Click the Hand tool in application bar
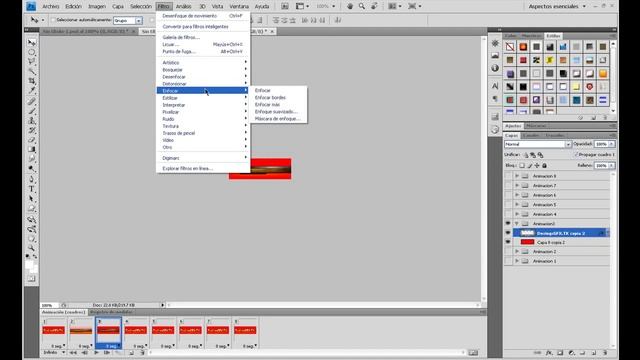Viewport: 640px width, 360px height. tap(350, 6)
